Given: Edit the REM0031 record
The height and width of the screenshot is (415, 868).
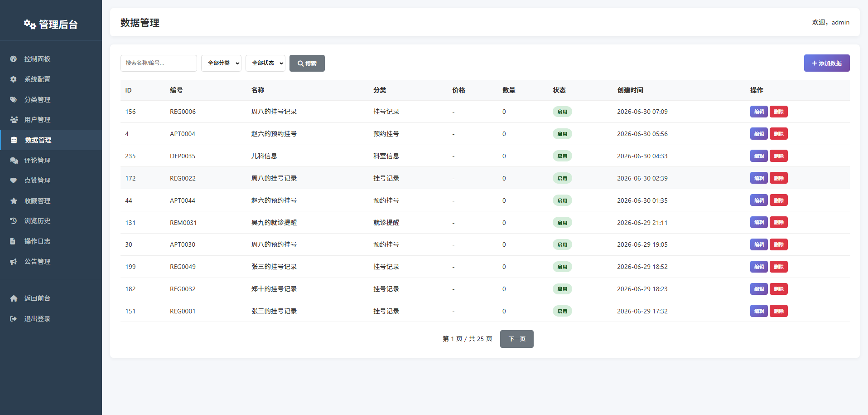Looking at the screenshot, I should pos(759,223).
